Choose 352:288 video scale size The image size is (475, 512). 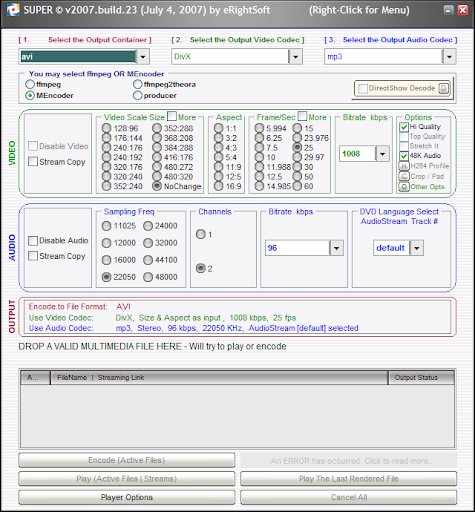pos(157,128)
